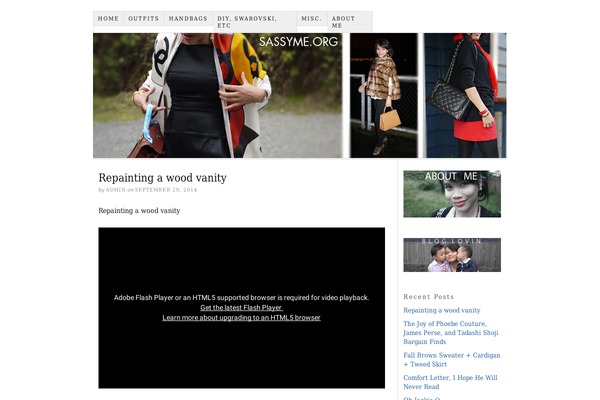Viewport: 600px width, 400px height.
Task: Click the SASSYME.ORG header banner image
Action: point(300,95)
